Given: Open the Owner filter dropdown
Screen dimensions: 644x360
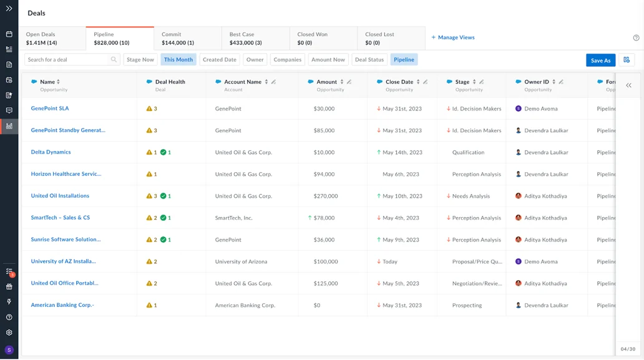Looking at the screenshot, I should pos(255,59).
